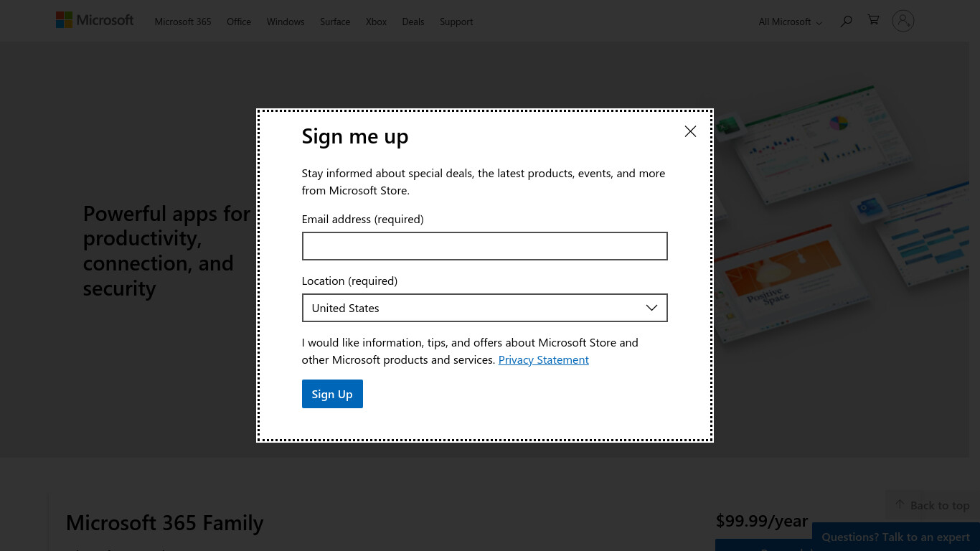Open the search icon in header
Viewport: 980px width, 551px height.
click(847, 22)
